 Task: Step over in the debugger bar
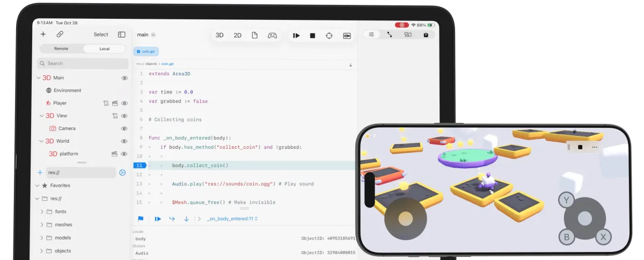tap(172, 219)
